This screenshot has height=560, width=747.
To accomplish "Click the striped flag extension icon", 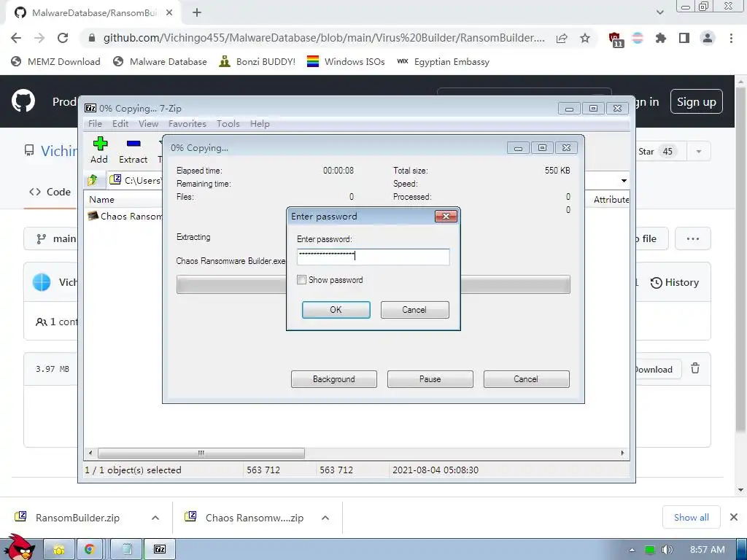I will click(638, 38).
